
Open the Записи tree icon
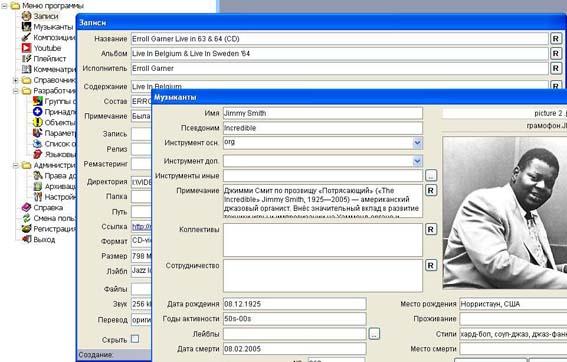26,16
